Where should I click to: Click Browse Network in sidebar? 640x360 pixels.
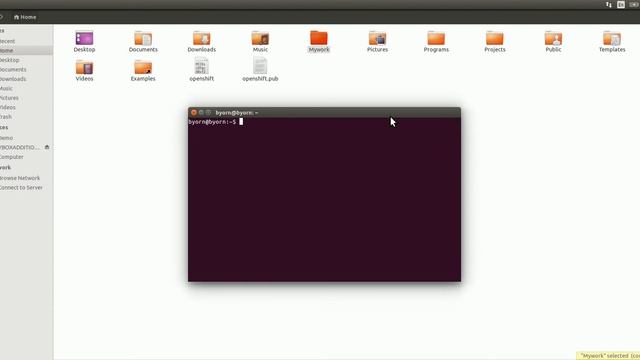click(20, 178)
